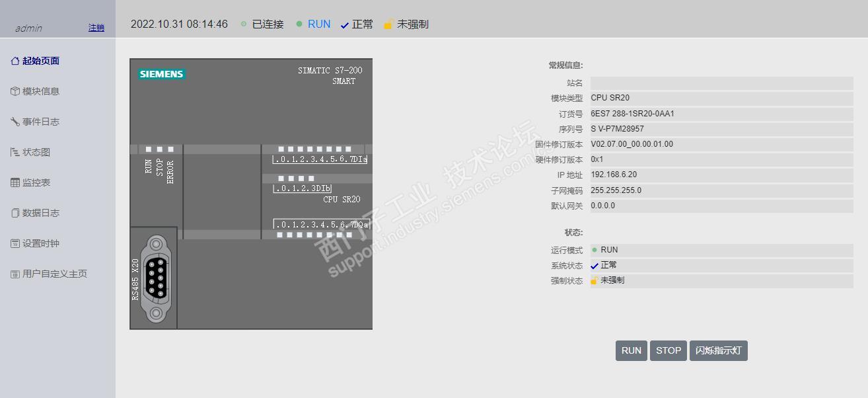
Task: Click the 常规信息 section heading
Action: click(x=565, y=65)
